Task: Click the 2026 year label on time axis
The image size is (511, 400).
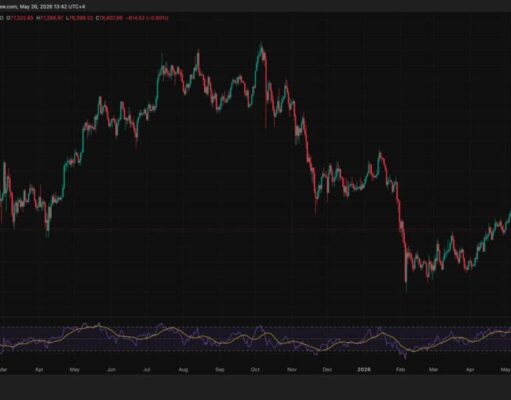Action: tap(364, 370)
